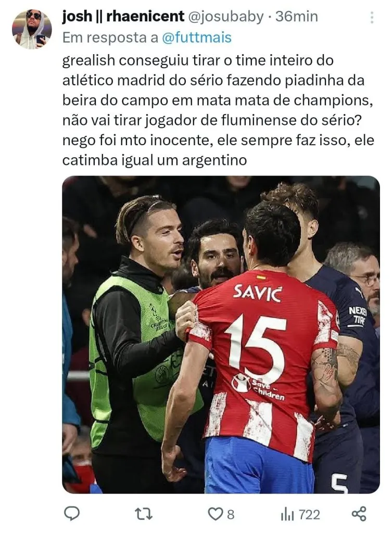The height and width of the screenshot is (533, 392).
Task: Click the like count showing 8
Action: (231, 515)
